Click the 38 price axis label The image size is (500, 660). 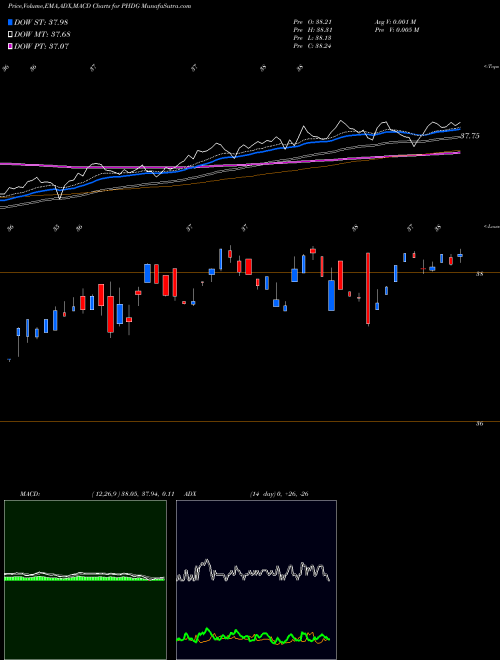pyautogui.click(x=479, y=274)
